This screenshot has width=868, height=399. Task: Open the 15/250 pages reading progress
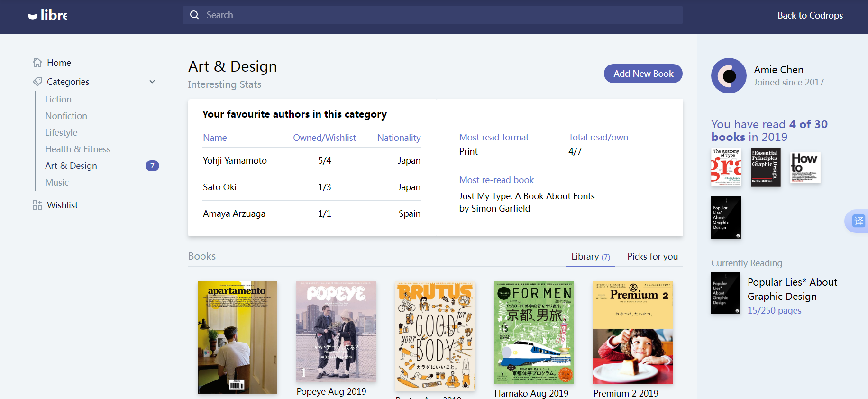[x=774, y=311]
